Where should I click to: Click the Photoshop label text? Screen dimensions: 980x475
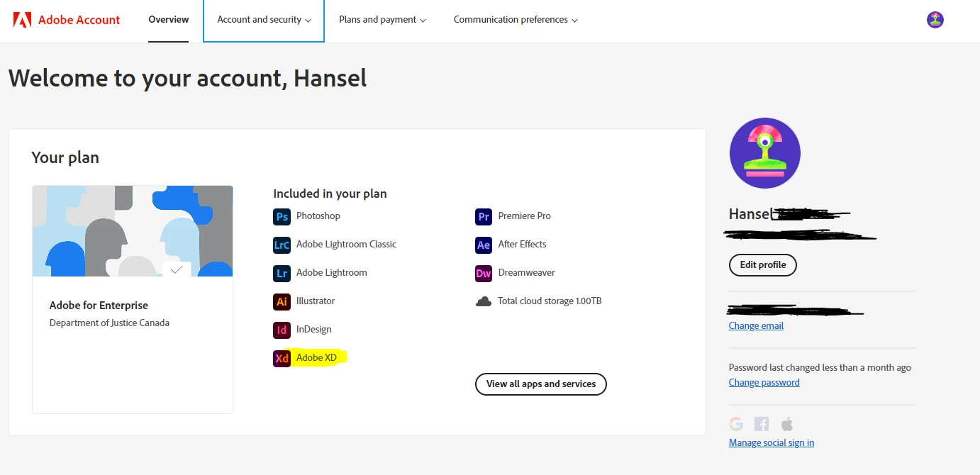pos(318,216)
